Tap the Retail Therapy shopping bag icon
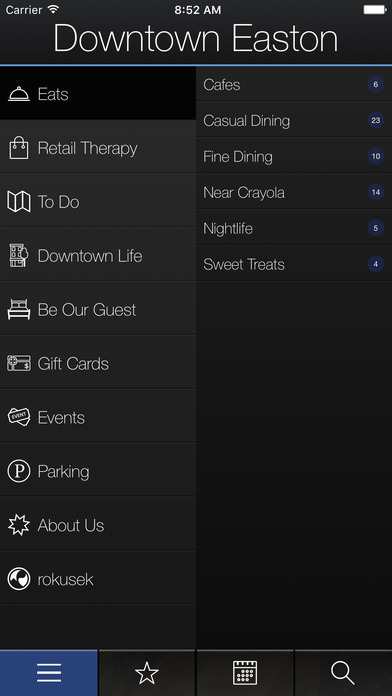 tap(19, 148)
